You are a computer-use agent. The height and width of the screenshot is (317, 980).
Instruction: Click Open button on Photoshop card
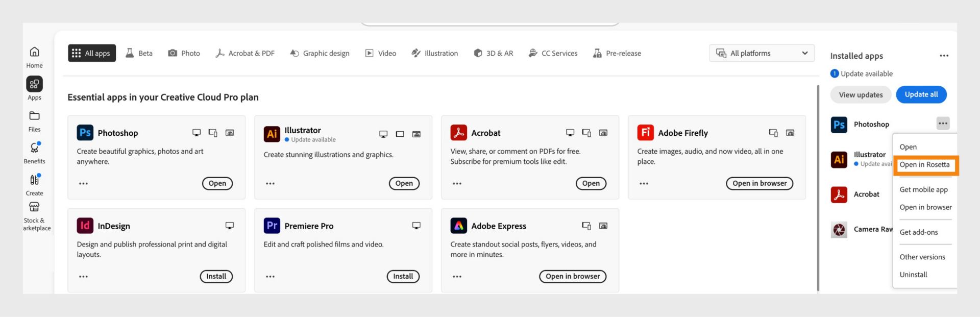pyautogui.click(x=217, y=183)
